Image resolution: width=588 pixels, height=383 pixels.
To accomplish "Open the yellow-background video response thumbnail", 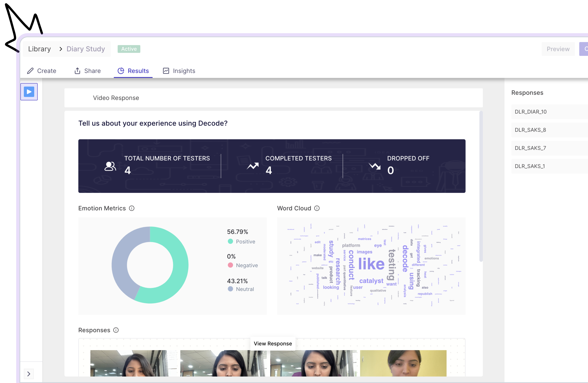I will [x=403, y=363].
